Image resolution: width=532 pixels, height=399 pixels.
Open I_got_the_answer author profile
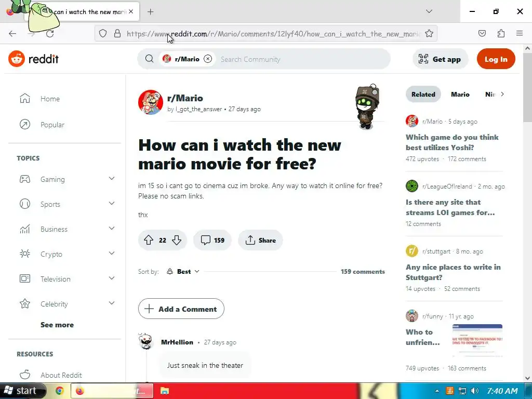click(198, 109)
